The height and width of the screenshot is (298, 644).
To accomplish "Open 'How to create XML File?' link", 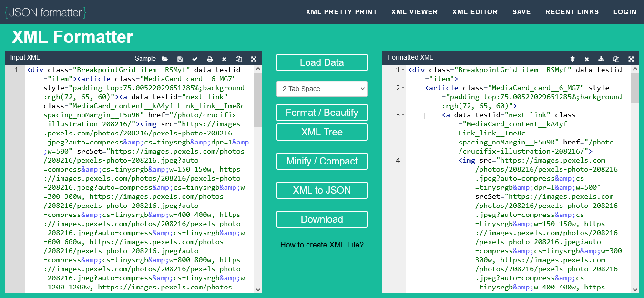I will pyautogui.click(x=322, y=245).
